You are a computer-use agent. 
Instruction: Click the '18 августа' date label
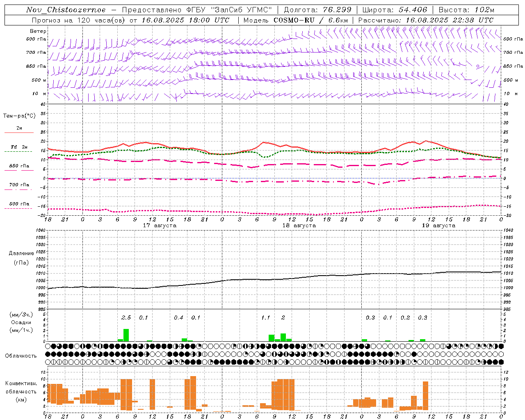(299, 226)
